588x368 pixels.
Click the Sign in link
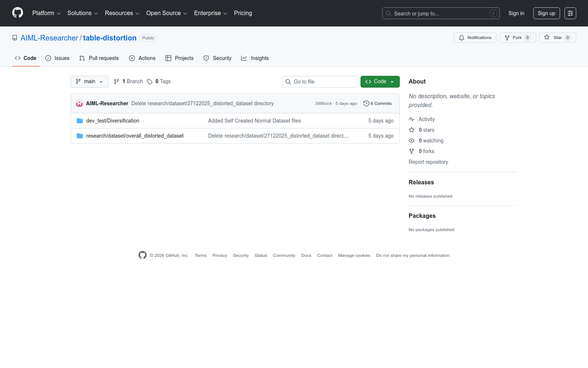[516, 13]
